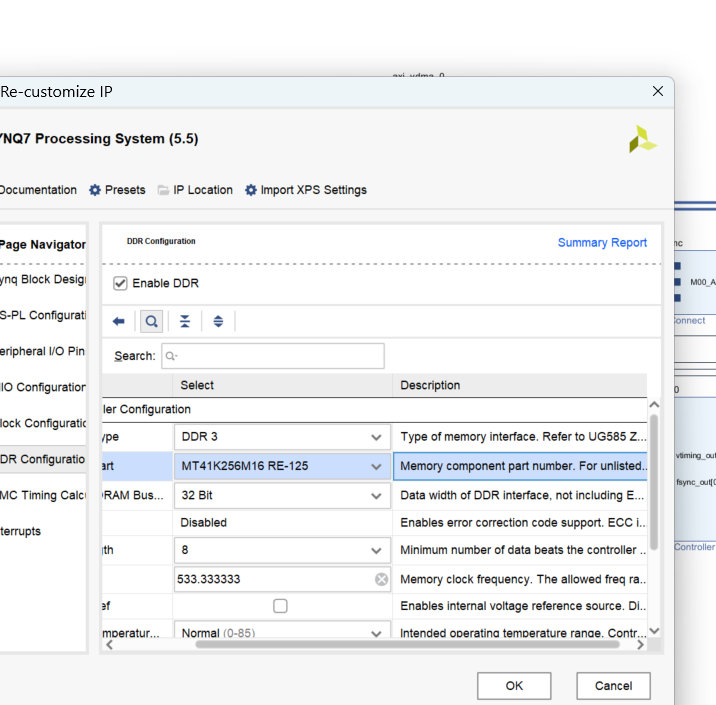Viewport: 716px width, 705px height.
Task: Click the Description column header
Action: [x=520, y=385]
